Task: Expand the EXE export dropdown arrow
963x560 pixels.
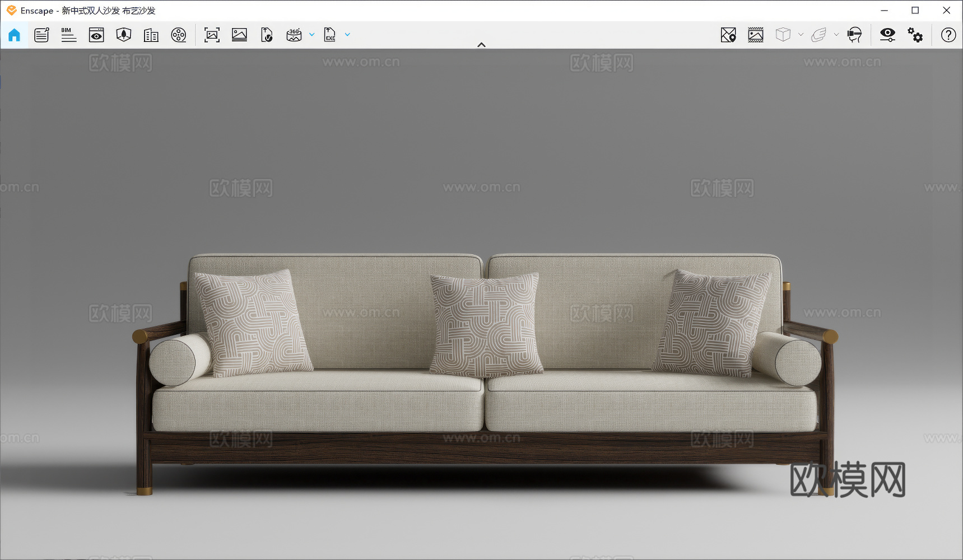Action: coord(347,35)
